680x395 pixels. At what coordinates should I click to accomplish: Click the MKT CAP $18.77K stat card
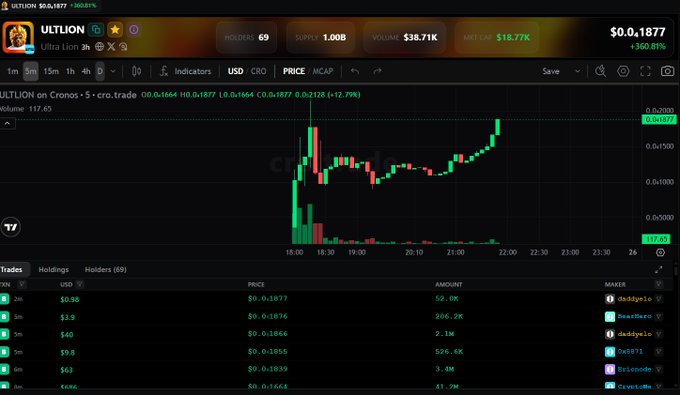(497, 37)
